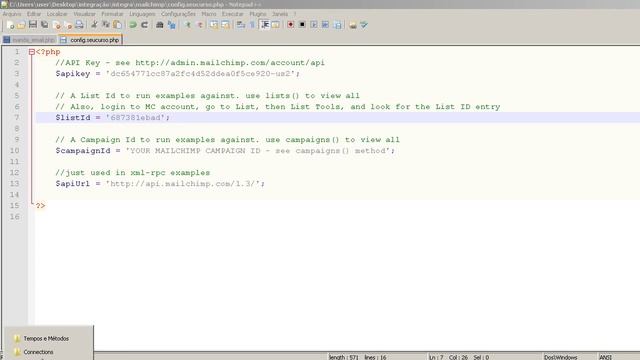The image size is (640, 360).
Task: Click the $apiUrl line
Action: [160, 184]
